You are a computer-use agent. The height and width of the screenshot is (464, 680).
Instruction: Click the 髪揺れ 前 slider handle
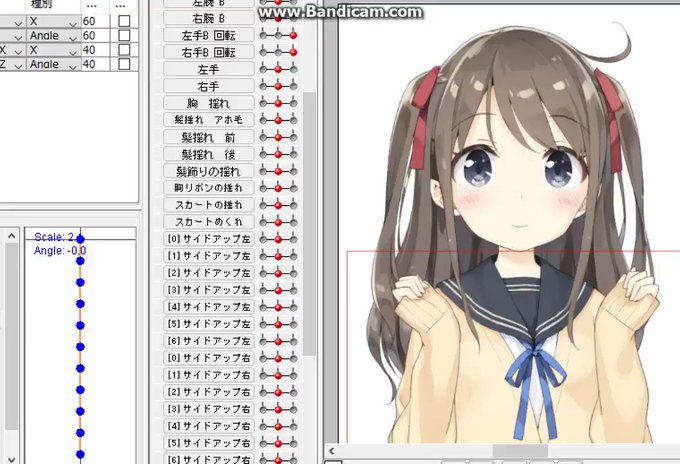point(278,137)
